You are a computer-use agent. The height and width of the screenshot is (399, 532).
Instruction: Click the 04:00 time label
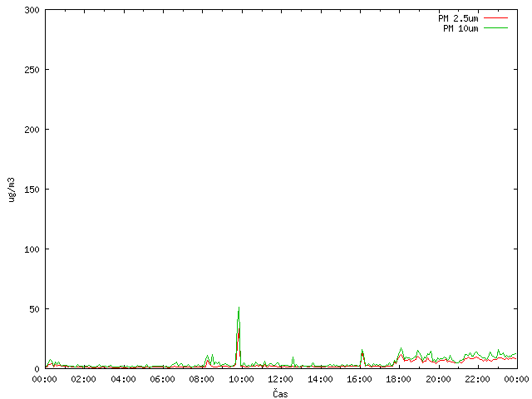(123, 379)
